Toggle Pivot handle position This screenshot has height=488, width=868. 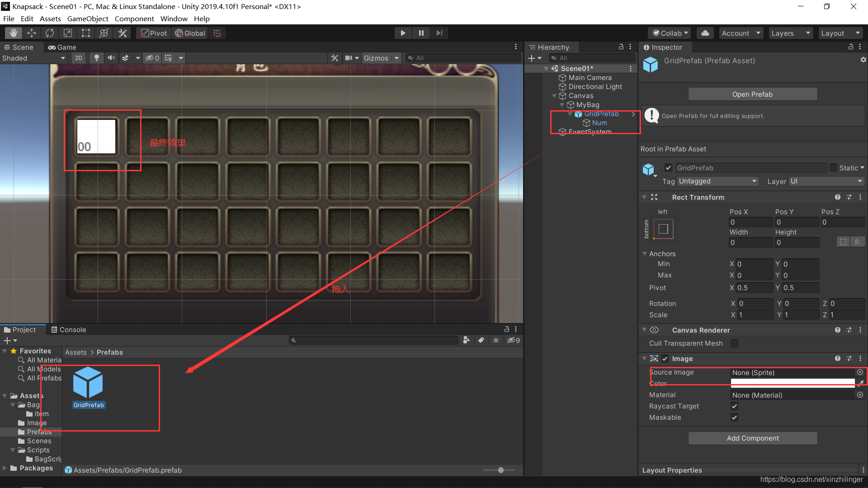(x=154, y=33)
